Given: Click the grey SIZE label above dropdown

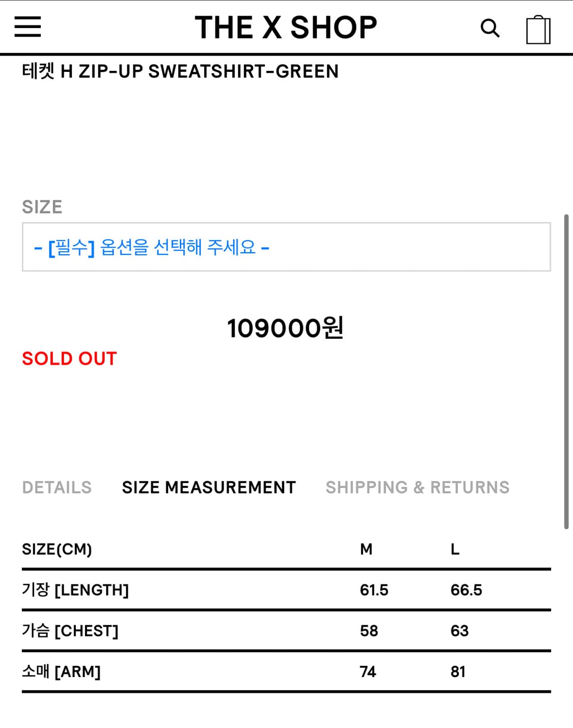Looking at the screenshot, I should click(42, 207).
